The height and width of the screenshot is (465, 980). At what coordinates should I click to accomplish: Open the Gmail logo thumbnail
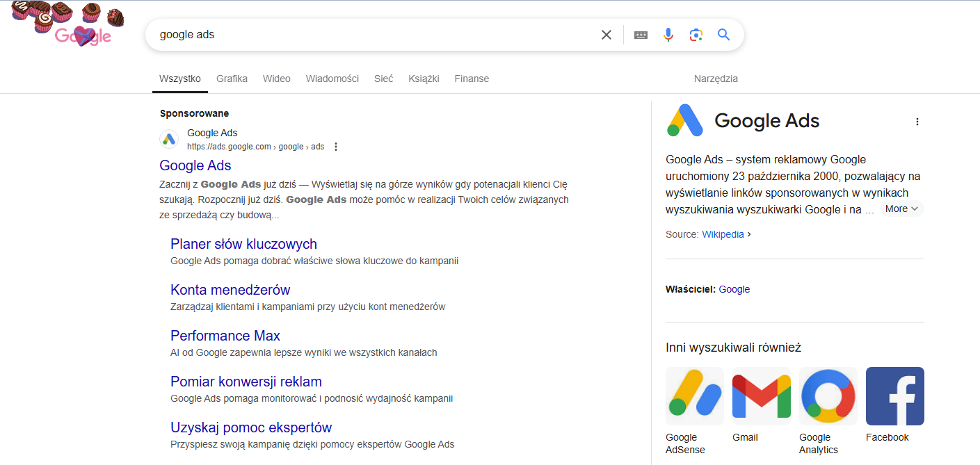[762, 396]
